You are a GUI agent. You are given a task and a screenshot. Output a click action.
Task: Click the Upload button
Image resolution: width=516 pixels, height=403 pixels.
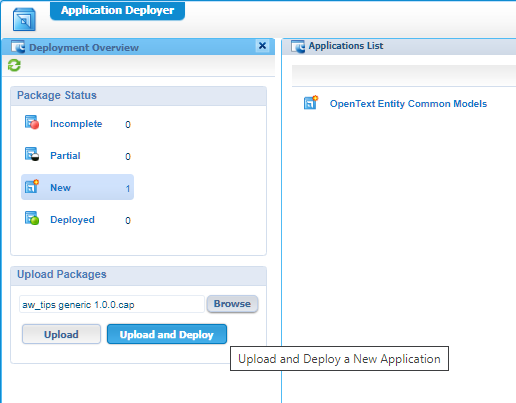pos(61,334)
